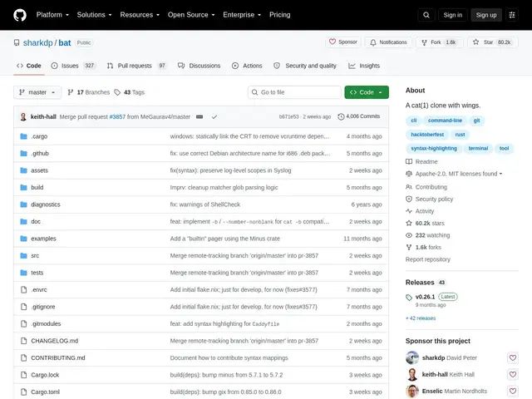View the 43 Tags link
Image resolution: width=532 pixels, height=399 pixels.
tap(130, 92)
